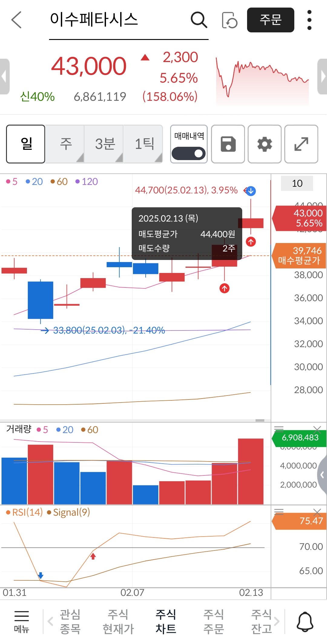Tap the 거래량 volume label
The image size is (327, 644).
click(19, 429)
